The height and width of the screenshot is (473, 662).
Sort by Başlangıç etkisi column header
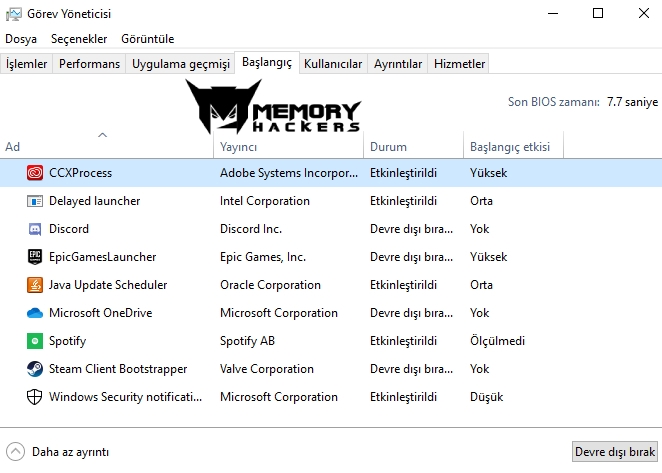click(513, 147)
